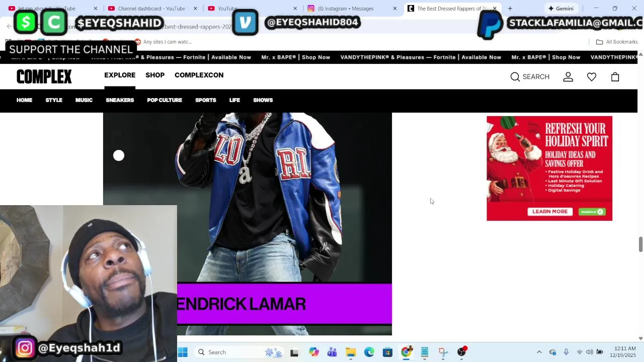Click LEARN MORE on the holiday ad
644x362 pixels.
click(x=549, y=212)
